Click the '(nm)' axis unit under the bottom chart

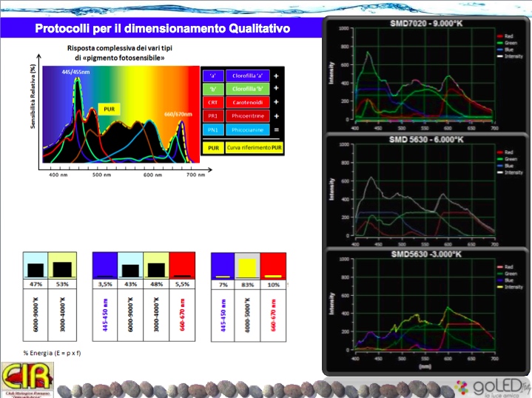pyautogui.click(x=425, y=366)
